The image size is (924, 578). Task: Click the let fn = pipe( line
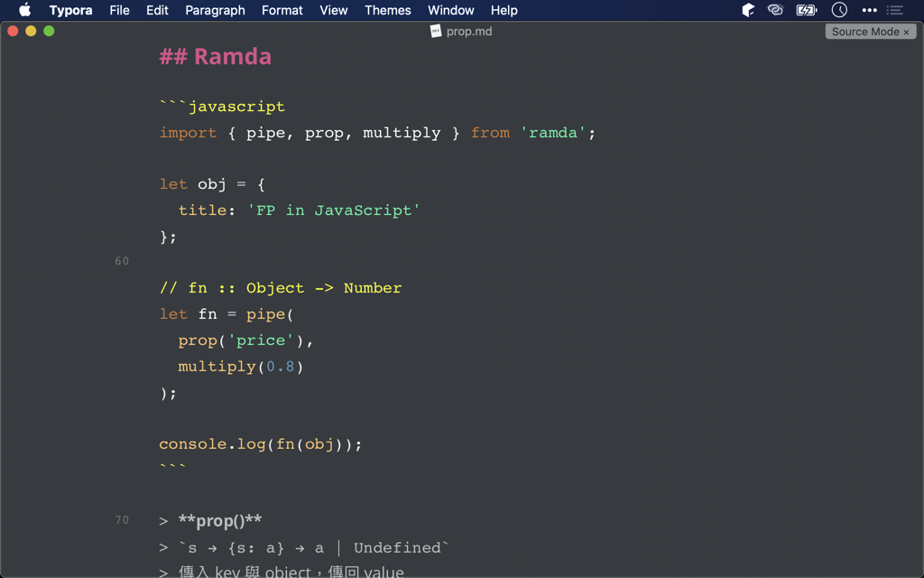(226, 314)
